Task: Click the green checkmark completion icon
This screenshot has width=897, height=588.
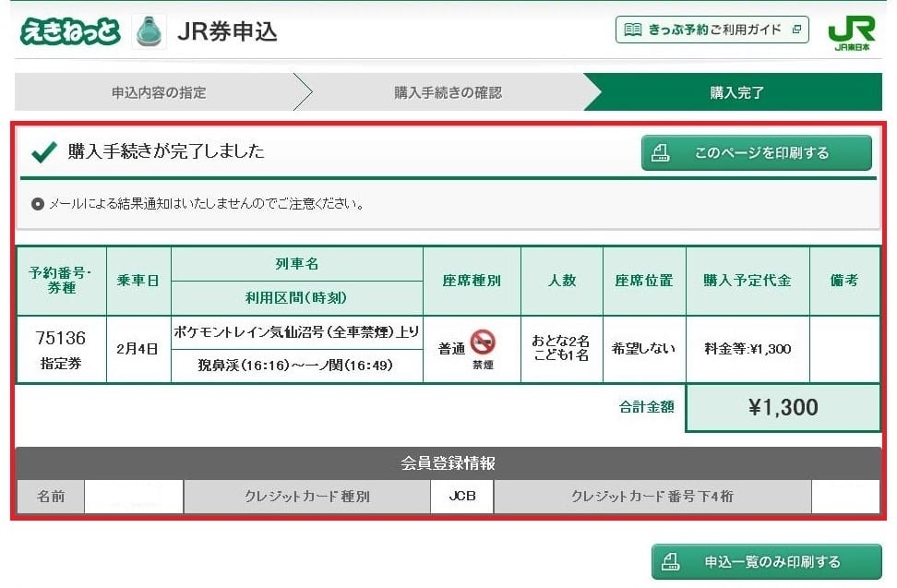Action: [44, 151]
